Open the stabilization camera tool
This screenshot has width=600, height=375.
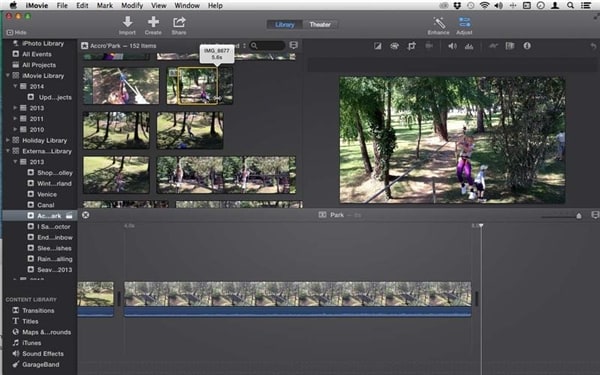(429, 46)
